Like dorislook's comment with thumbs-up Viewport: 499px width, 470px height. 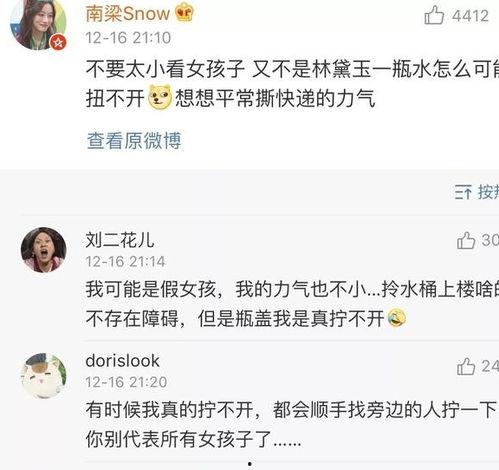(x=466, y=366)
